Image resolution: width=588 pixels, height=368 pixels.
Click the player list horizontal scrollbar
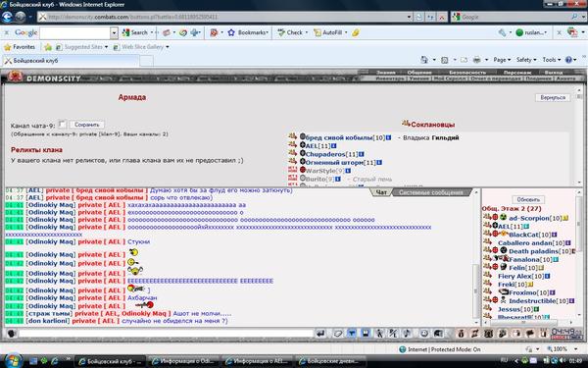coord(528,322)
